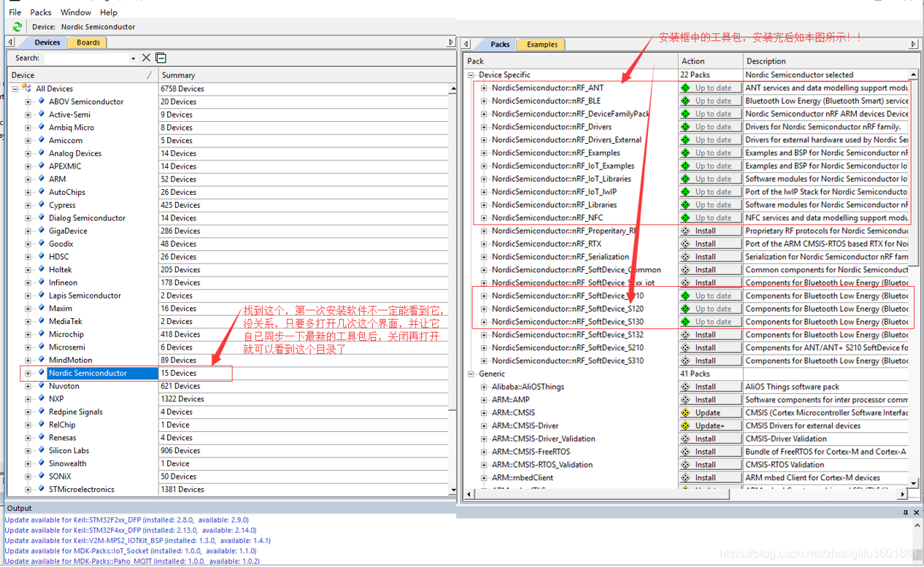Image resolution: width=924 pixels, height=567 pixels.
Task: Open the Window menu
Action: click(x=76, y=12)
